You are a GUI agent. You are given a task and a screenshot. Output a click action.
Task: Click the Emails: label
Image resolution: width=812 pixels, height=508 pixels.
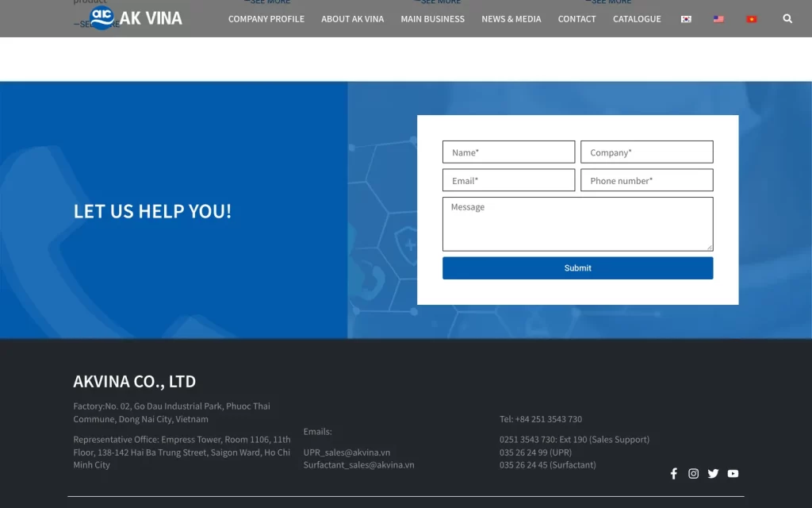317,431
